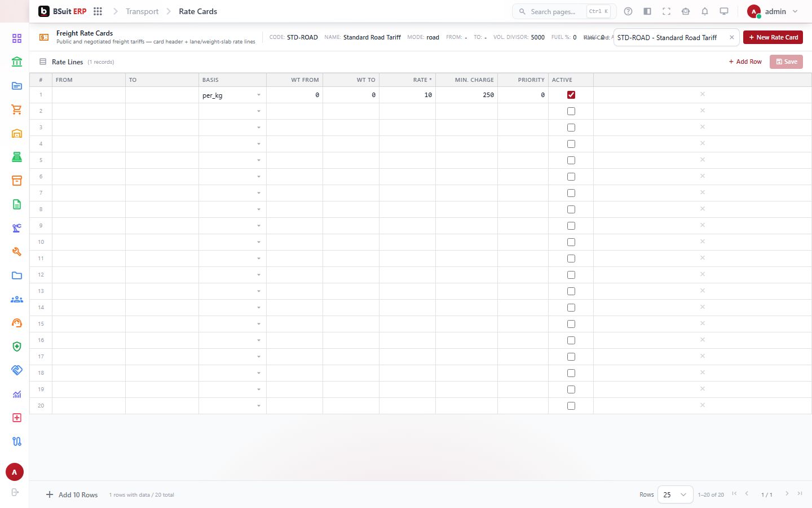Check the Active checkbox in row 2
812x508 pixels.
pos(571,111)
